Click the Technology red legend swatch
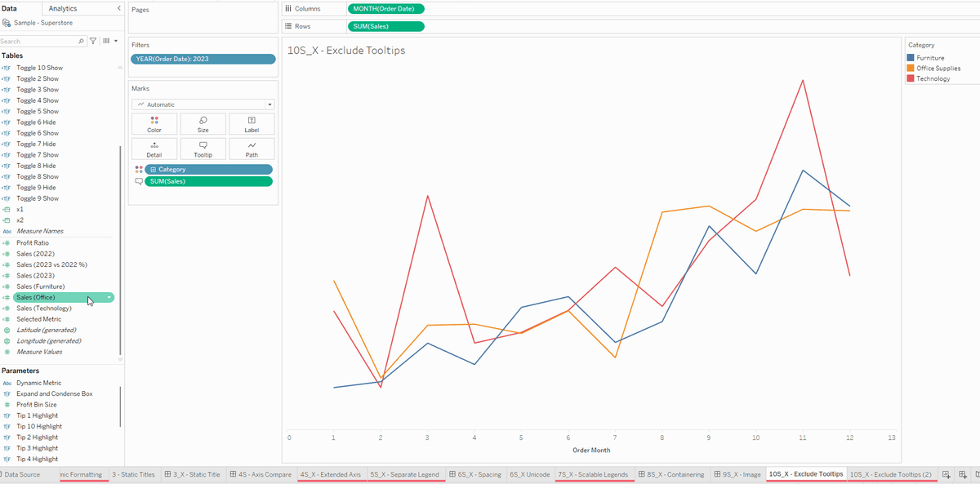The image size is (980, 484). (x=911, y=79)
